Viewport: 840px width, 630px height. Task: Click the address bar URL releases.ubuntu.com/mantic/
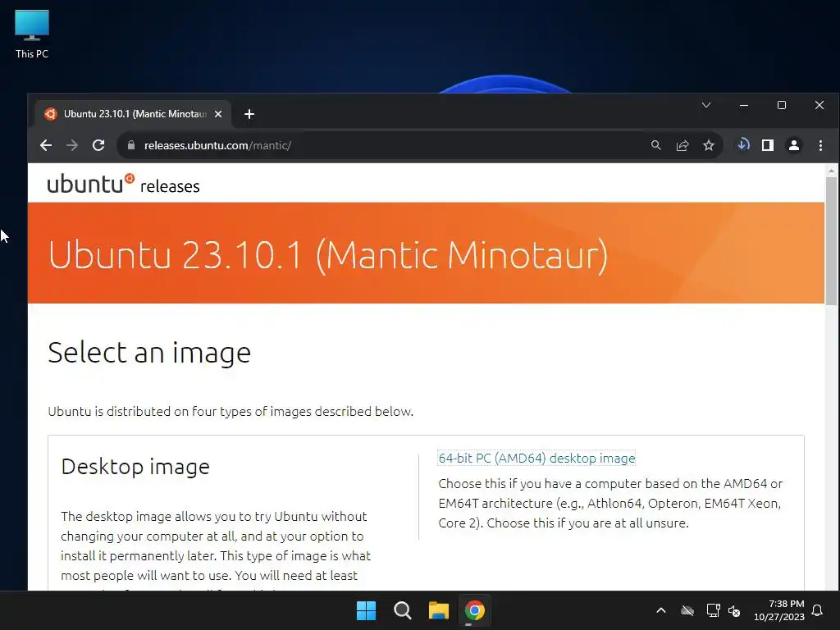(217, 146)
